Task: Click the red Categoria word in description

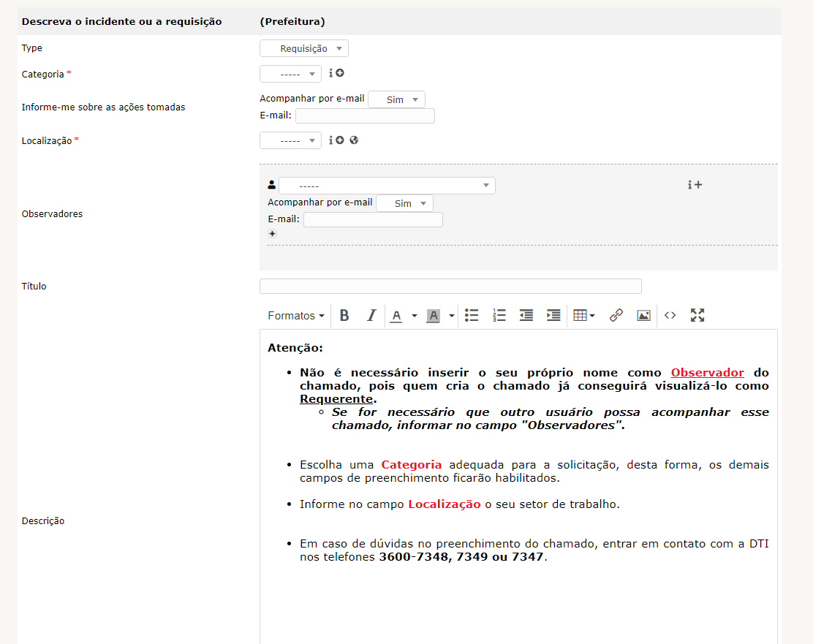Action: [411, 465]
